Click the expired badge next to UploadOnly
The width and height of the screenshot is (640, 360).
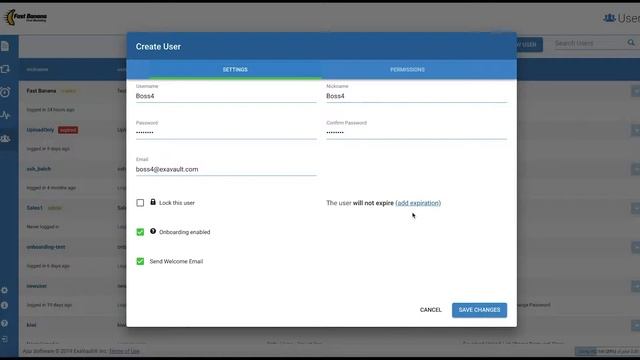coord(68,130)
